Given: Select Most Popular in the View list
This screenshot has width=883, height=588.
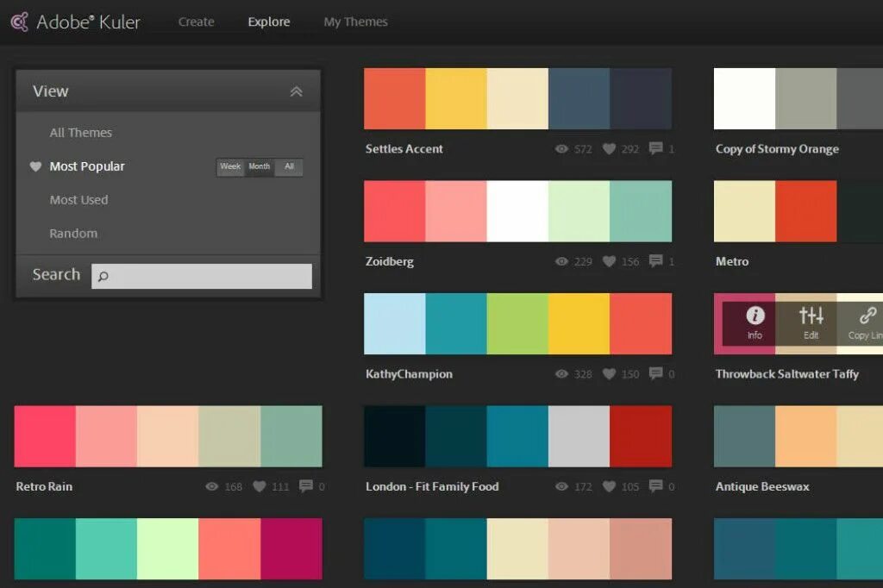Looking at the screenshot, I should [x=87, y=166].
